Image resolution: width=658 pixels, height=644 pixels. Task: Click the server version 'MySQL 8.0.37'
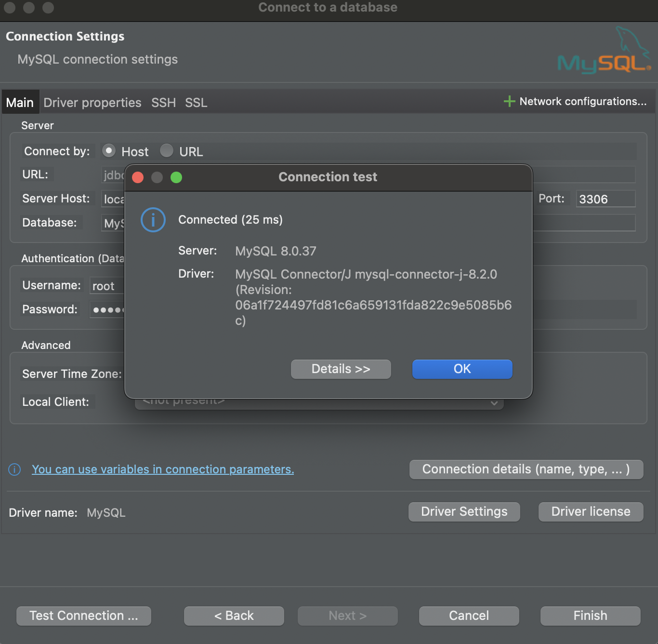pos(276,251)
